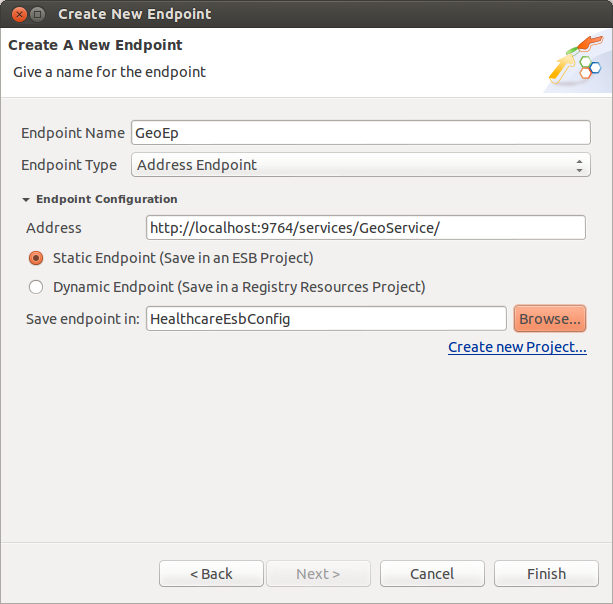Focus the Endpoint Name field
613x604 pixels.
coord(360,133)
